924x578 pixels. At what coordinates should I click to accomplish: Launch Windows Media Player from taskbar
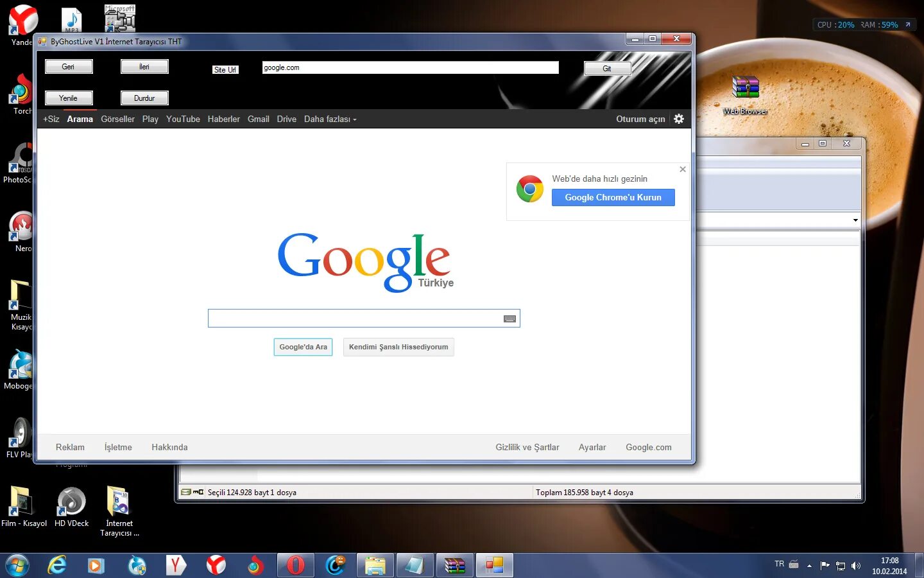[96, 565]
